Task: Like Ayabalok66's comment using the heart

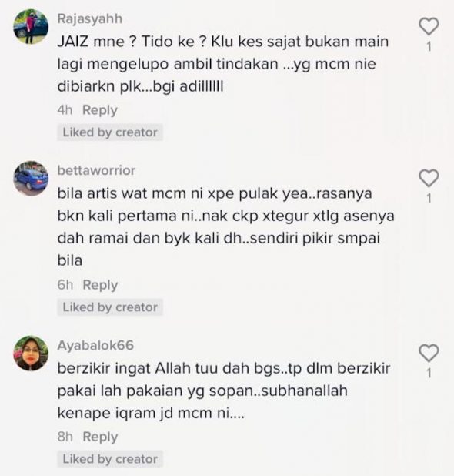Action: 429,353
